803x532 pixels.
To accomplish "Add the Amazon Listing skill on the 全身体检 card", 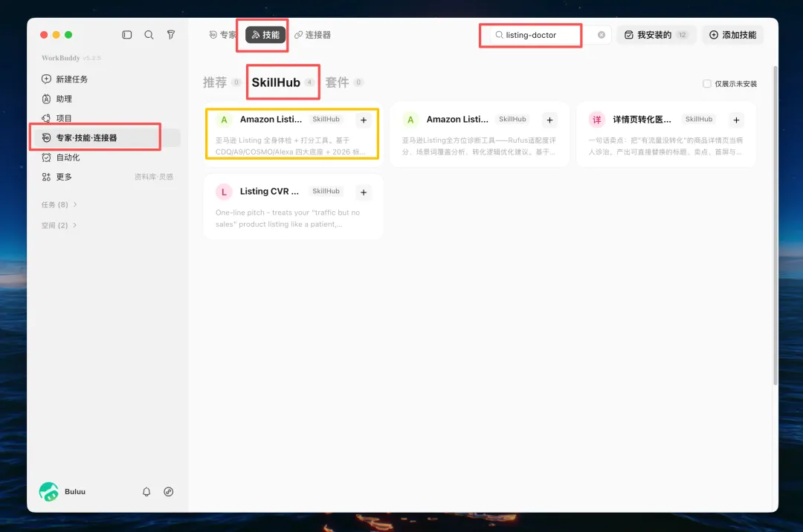I will point(364,120).
